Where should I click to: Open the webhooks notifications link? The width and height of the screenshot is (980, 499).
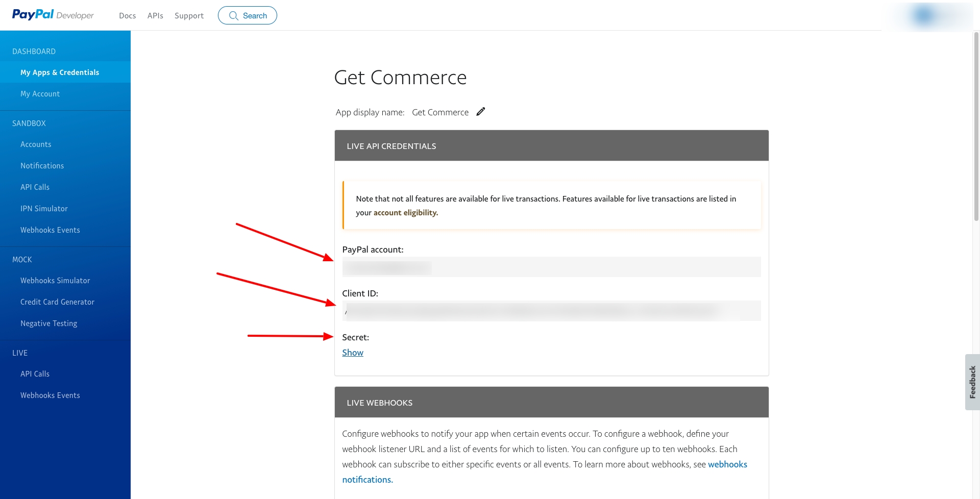point(727,464)
